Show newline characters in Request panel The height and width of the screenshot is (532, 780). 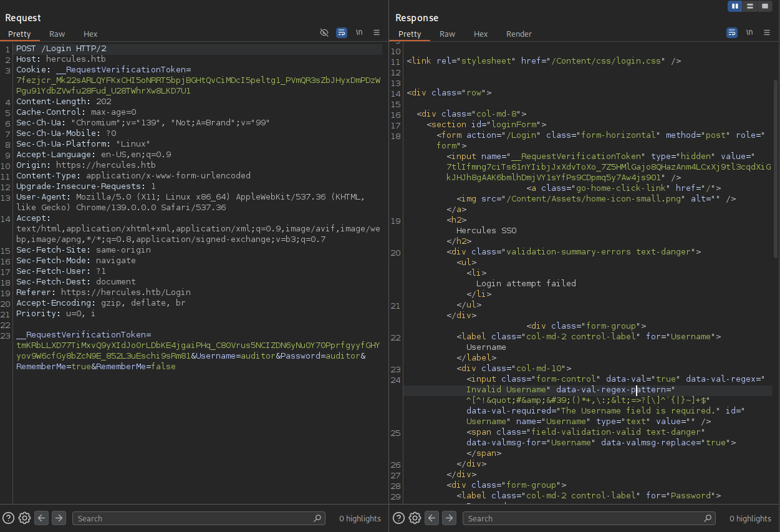(x=359, y=32)
